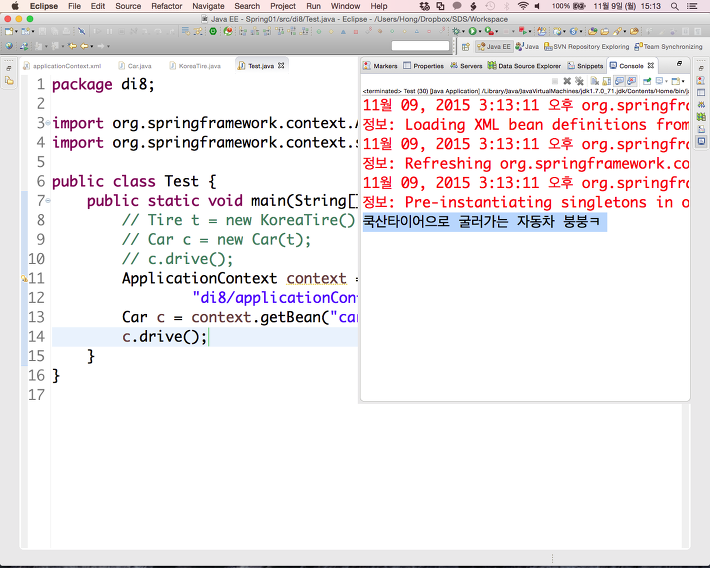Open the Refactor menu
The height and width of the screenshot is (568, 710).
(167, 6)
